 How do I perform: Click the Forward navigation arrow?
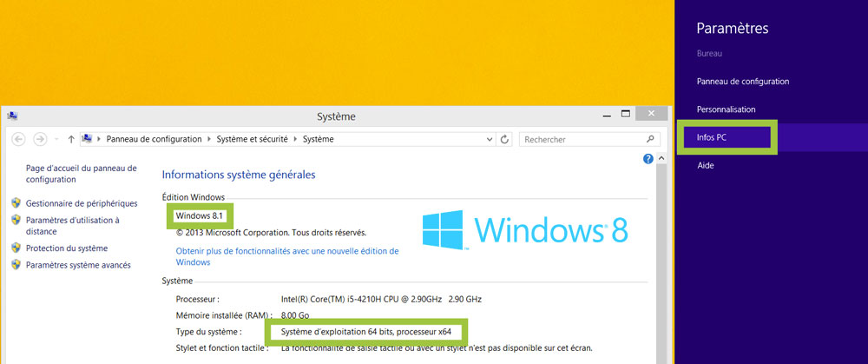39,139
